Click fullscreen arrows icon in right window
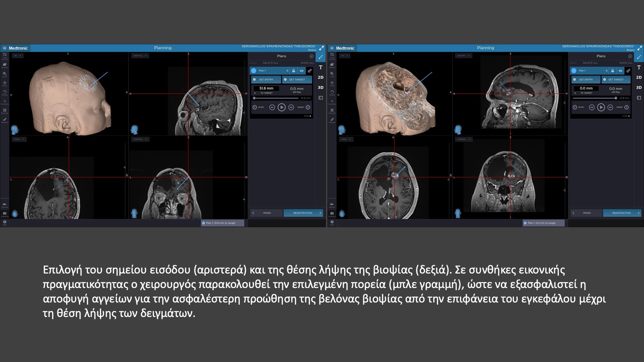 coord(639,48)
